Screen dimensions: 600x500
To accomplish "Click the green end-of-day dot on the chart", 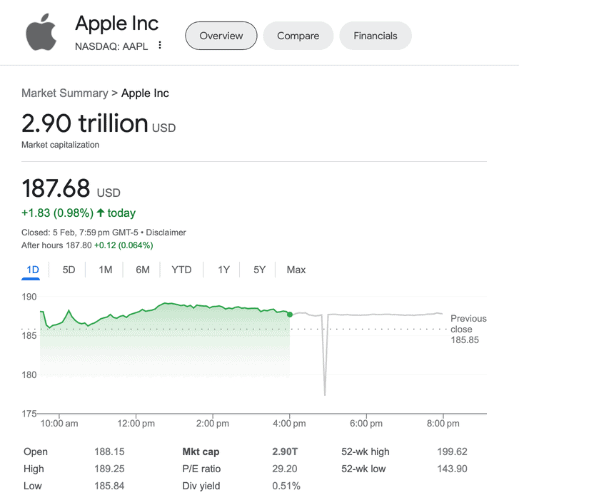I will pos(290,314).
